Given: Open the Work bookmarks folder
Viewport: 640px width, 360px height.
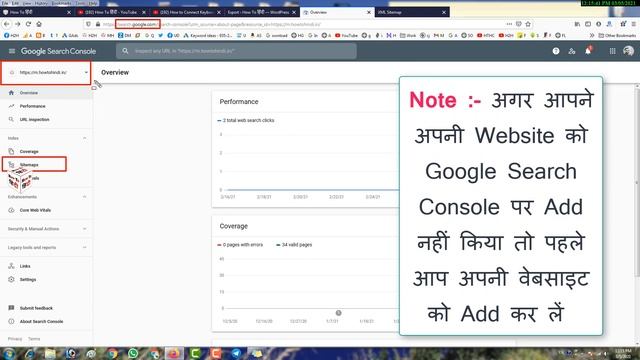Looking at the screenshot, I should coord(408,36).
